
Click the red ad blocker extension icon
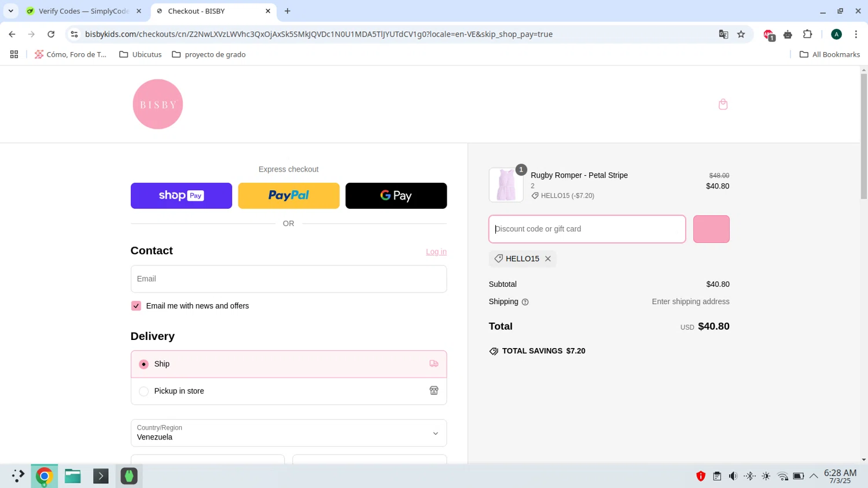click(x=768, y=35)
